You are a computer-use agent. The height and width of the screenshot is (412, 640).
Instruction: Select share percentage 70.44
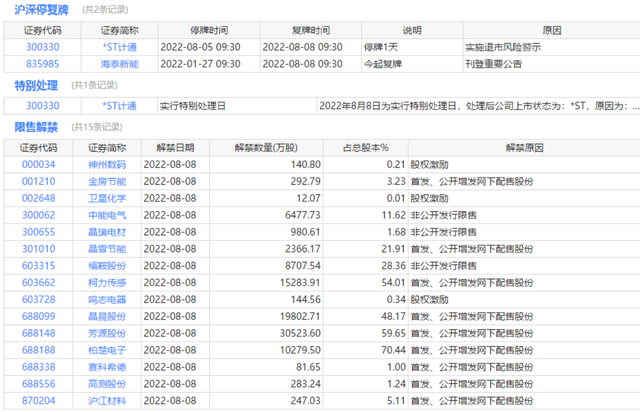point(393,350)
